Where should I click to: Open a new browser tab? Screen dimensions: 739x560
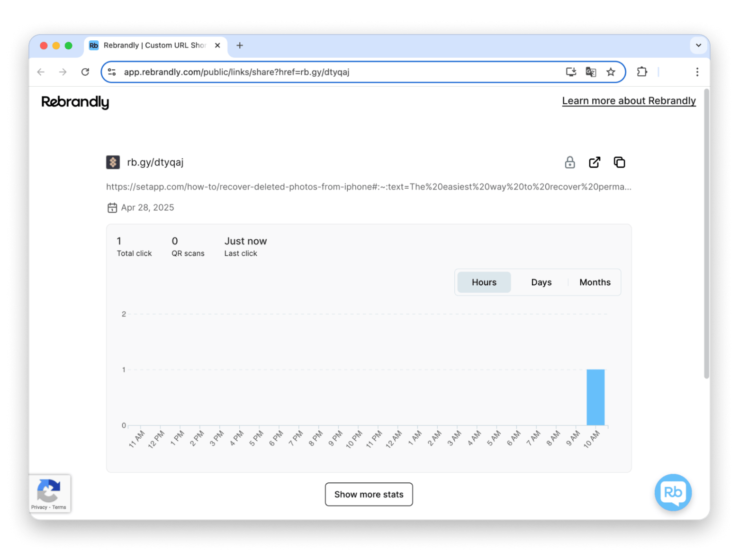240,45
